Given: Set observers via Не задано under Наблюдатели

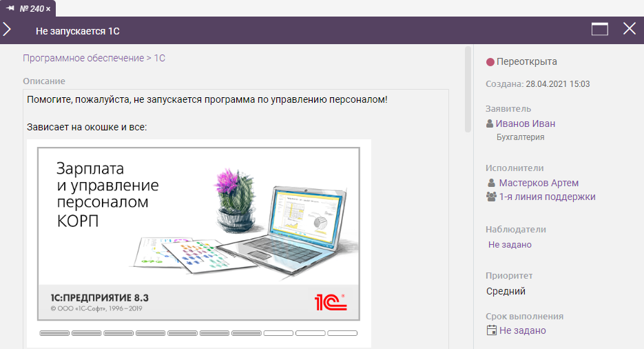Looking at the screenshot, I should tap(510, 245).
